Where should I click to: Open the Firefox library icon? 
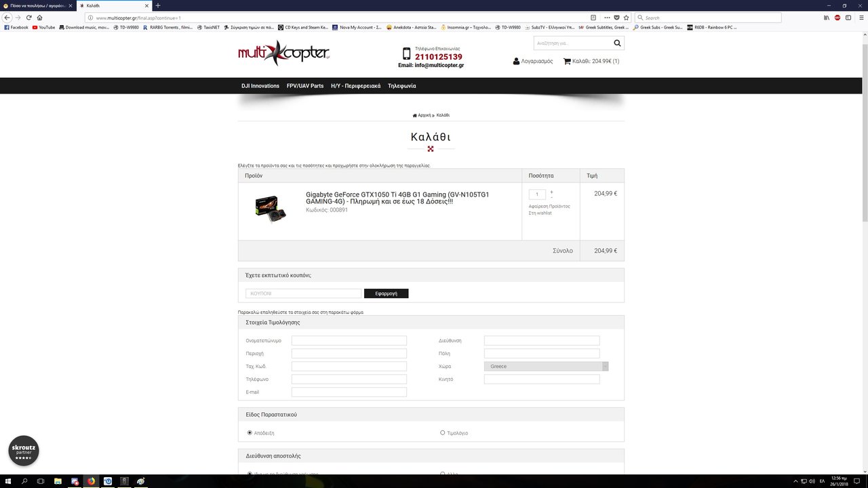[x=827, y=18]
